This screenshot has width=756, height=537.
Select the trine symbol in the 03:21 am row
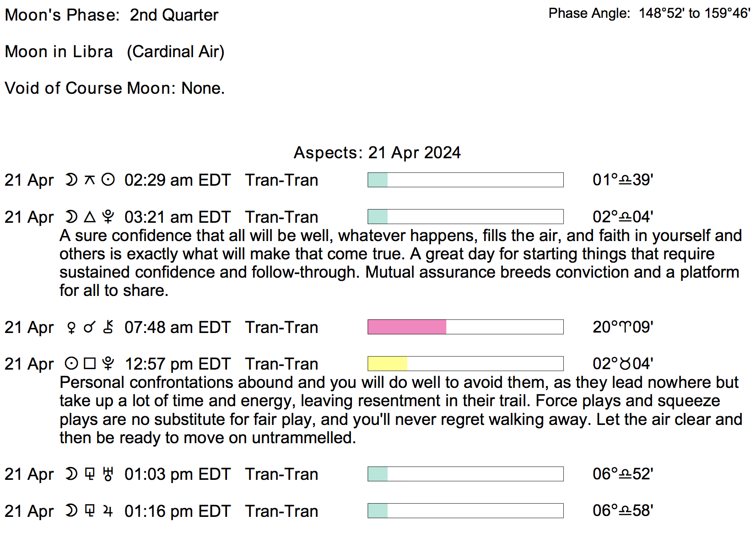(x=90, y=217)
